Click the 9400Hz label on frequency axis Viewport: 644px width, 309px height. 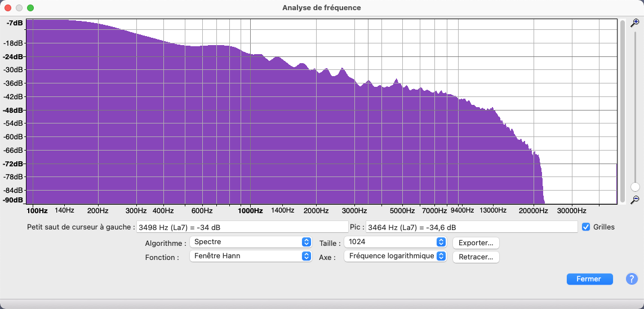tap(463, 210)
